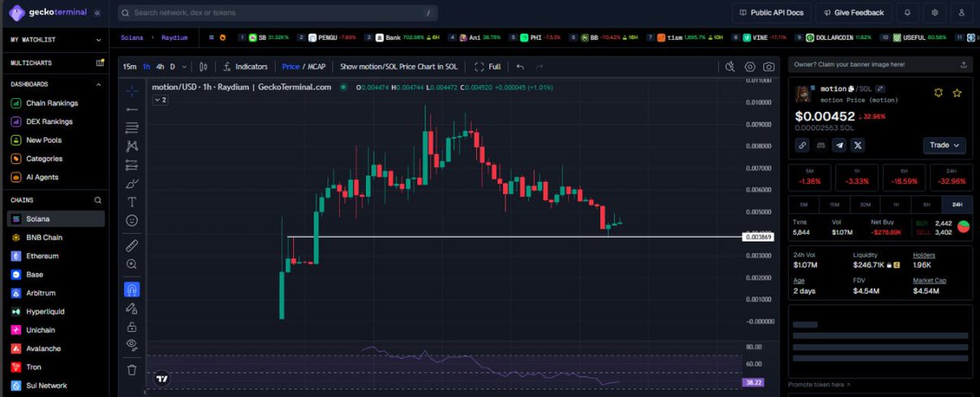Viewport: 980px width, 397px height.
Task: Collapse the sidebar with double chevron
Action: point(98,13)
